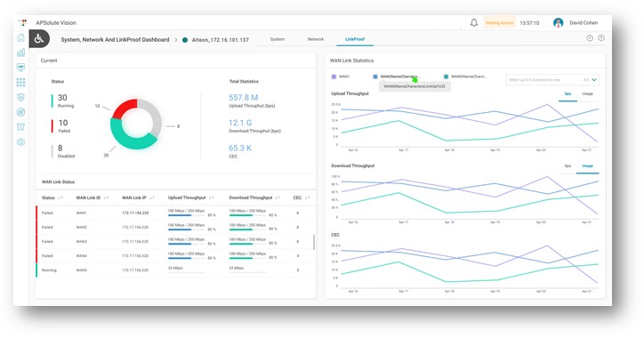Click the 30 Running status count
The width and height of the screenshot is (644, 338).
tap(62, 98)
